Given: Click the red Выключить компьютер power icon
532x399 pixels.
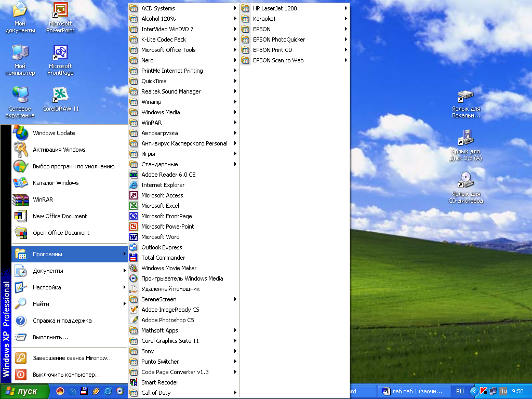Looking at the screenshot, I should 21,375.
